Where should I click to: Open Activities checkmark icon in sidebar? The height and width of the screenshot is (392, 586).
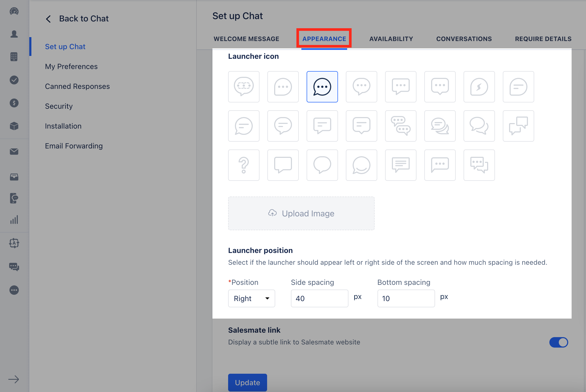14,80
